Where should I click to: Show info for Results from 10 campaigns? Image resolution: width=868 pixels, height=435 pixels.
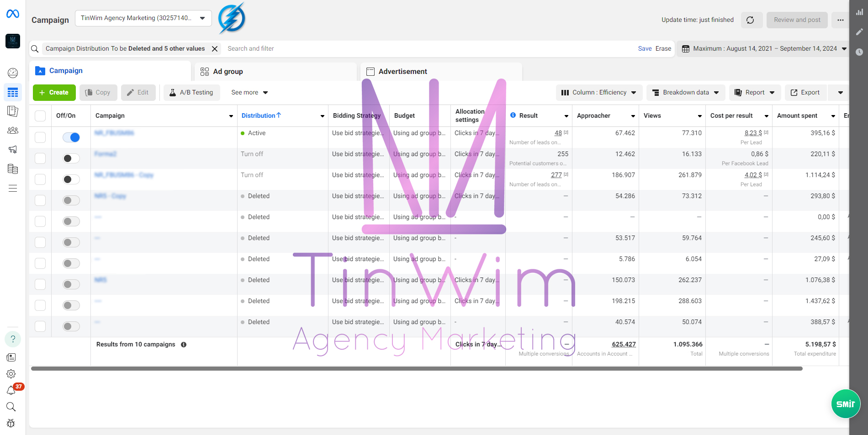point(184,345)
